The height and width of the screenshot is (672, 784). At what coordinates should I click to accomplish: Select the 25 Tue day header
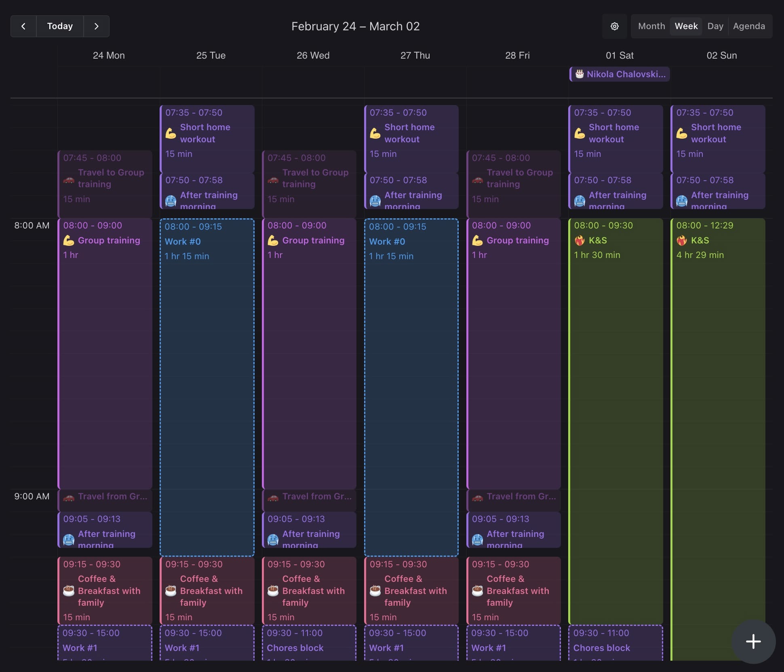(x=211, y=55)
